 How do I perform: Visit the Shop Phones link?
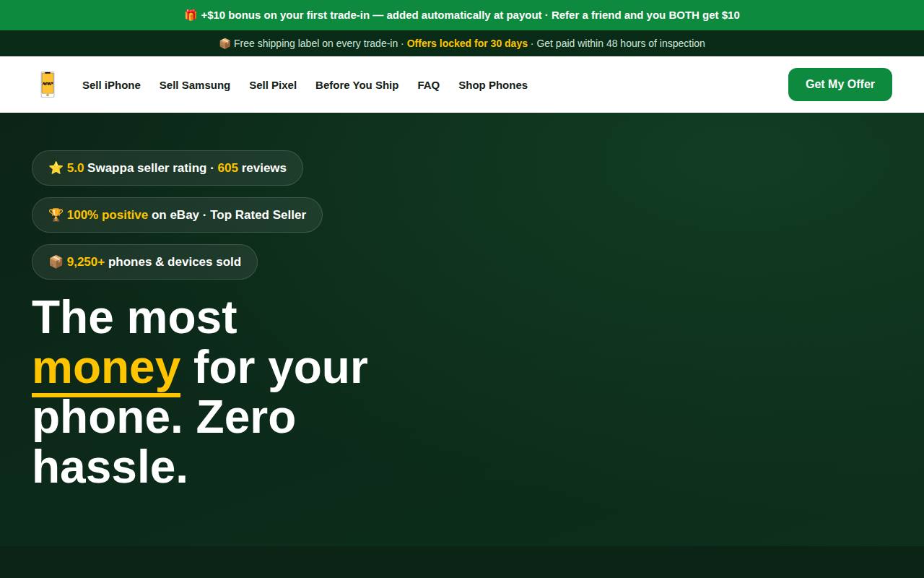coord(493,85)
